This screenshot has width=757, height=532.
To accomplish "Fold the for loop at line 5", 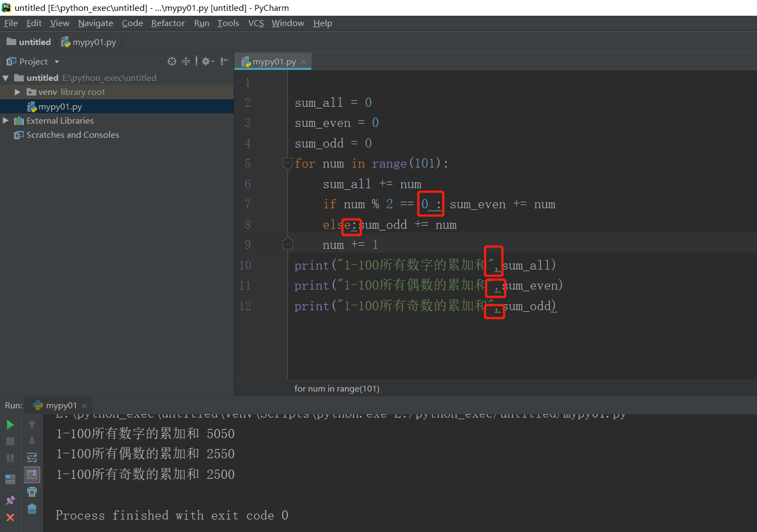I will [288, 163].
